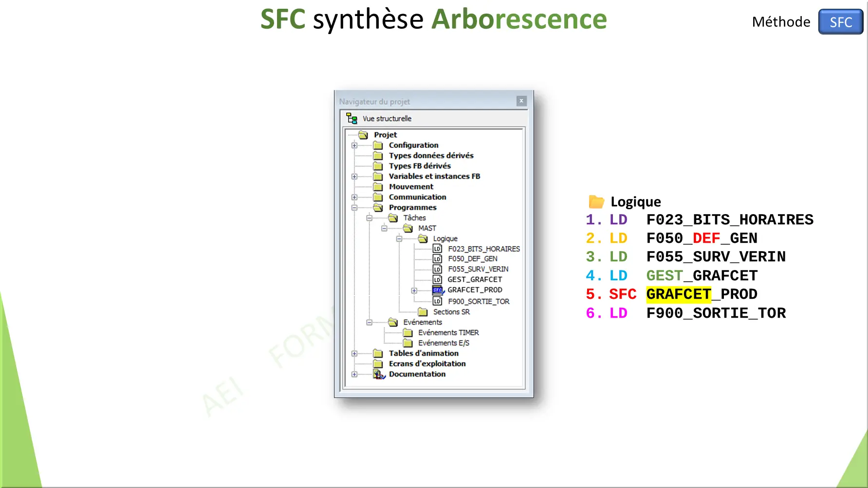Expand the GRAFCET_PROD section
Screen dimensions: 868x488
(413, 290)
